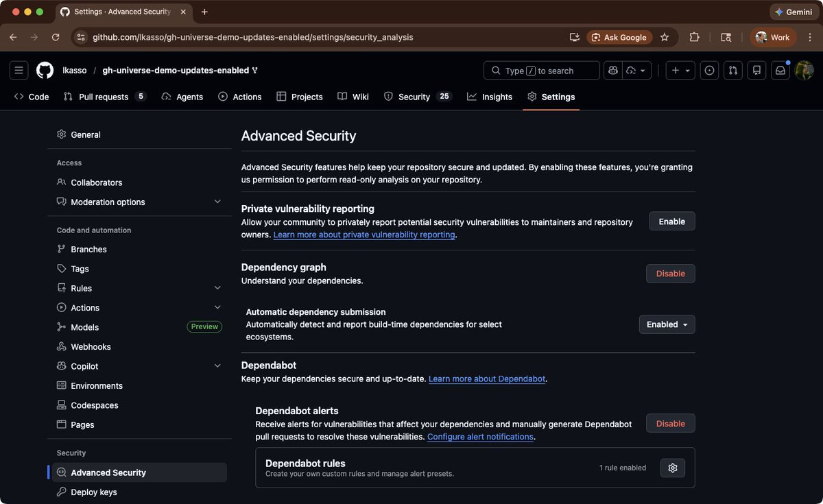
Task: Click the Dependabot rules gear icon
Action: pyautogui.click(x=672, y=468)
